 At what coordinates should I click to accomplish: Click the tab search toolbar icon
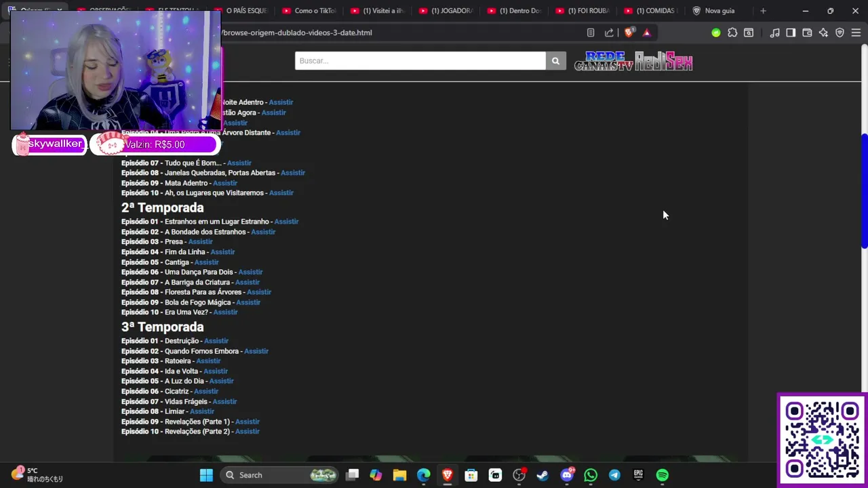[x=749, y=33]
